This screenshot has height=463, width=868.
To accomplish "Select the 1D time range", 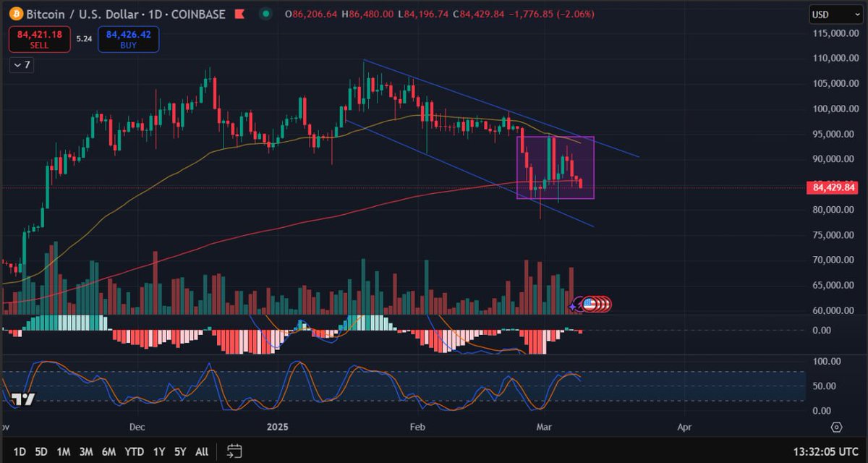I will (x=20, y=451).
